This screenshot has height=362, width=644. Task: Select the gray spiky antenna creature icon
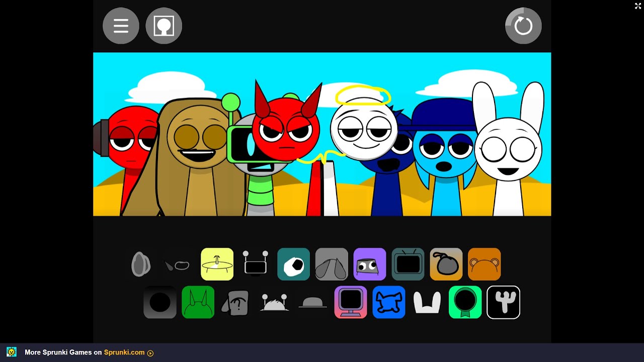coord(274,302)
